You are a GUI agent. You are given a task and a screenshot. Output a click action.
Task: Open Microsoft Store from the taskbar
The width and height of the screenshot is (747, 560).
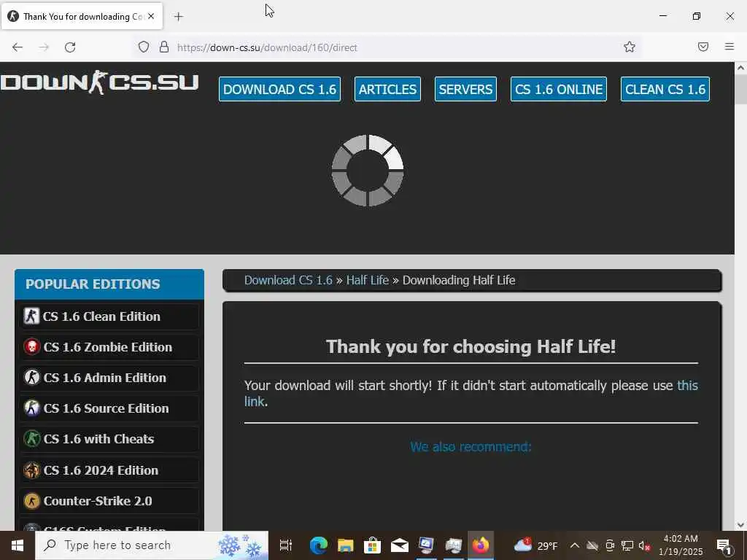pos(372,545)
